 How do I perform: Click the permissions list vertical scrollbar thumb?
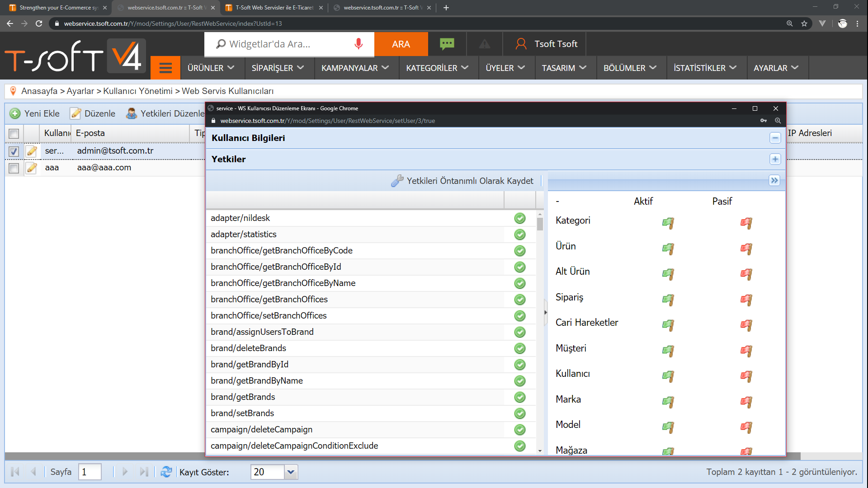pos(540,224)
